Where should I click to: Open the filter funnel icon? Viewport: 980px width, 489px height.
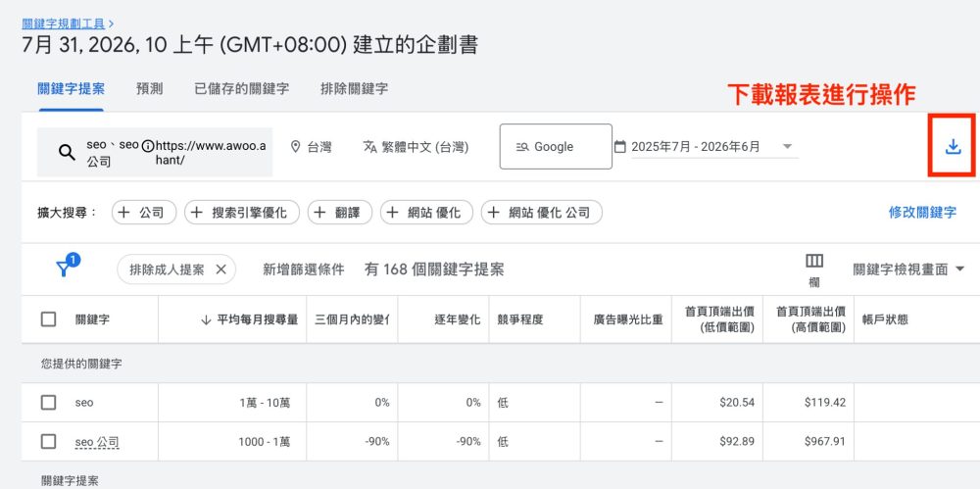tap(63, 269)
